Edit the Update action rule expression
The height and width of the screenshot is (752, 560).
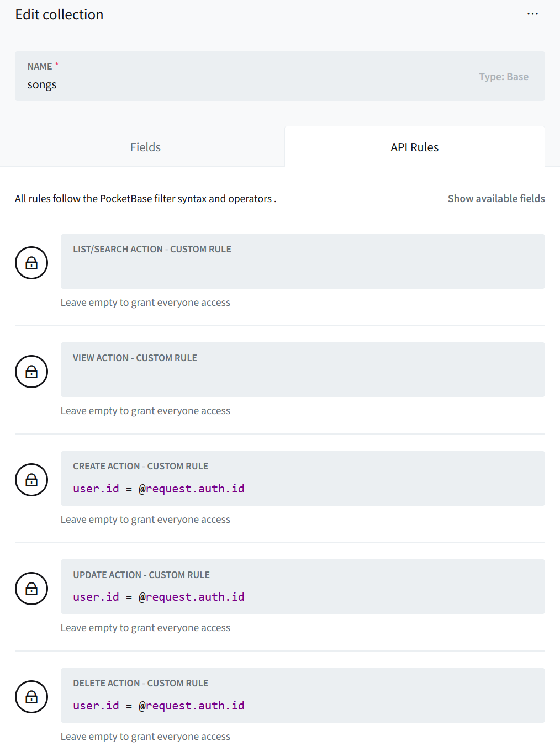click(158, 596)
